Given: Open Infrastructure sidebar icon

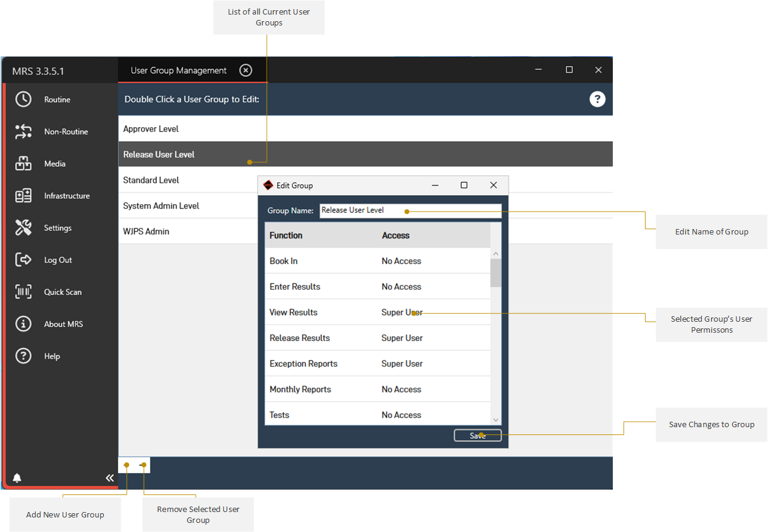Looking at the screenshot, I should (23, 196).
